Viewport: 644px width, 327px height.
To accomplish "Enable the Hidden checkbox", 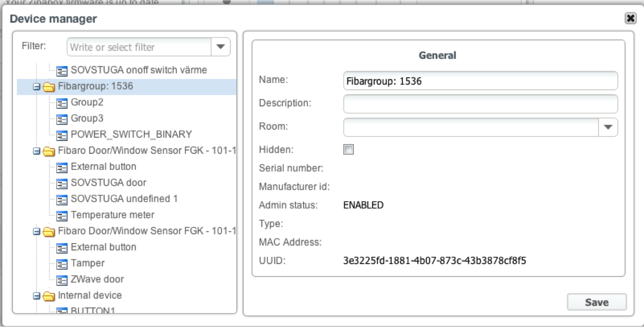I will 349,150.
